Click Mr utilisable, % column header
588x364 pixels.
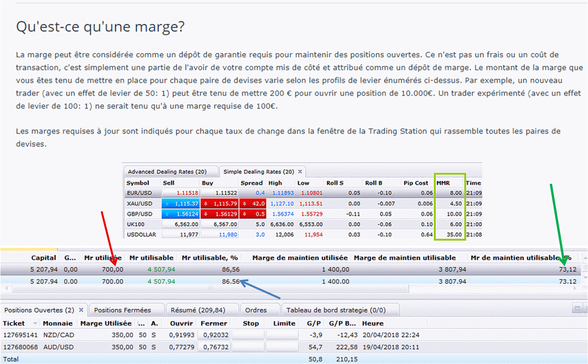coord(210,258)
